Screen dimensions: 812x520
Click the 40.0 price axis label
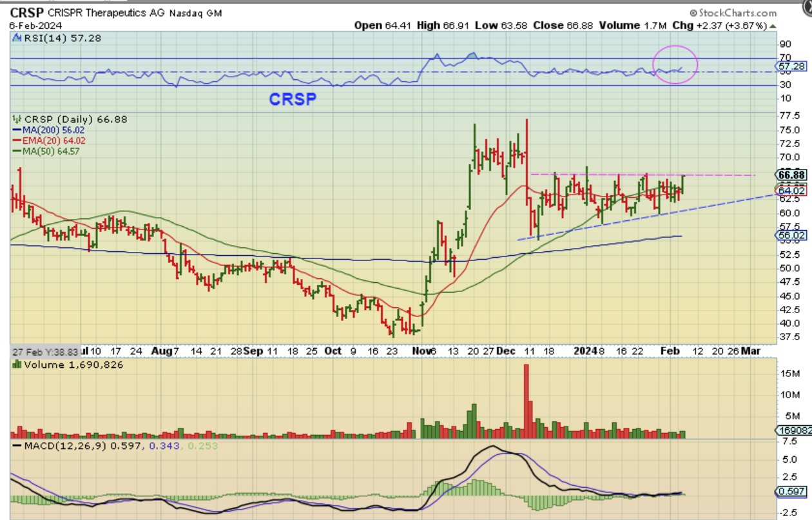(x=789, y=323)
